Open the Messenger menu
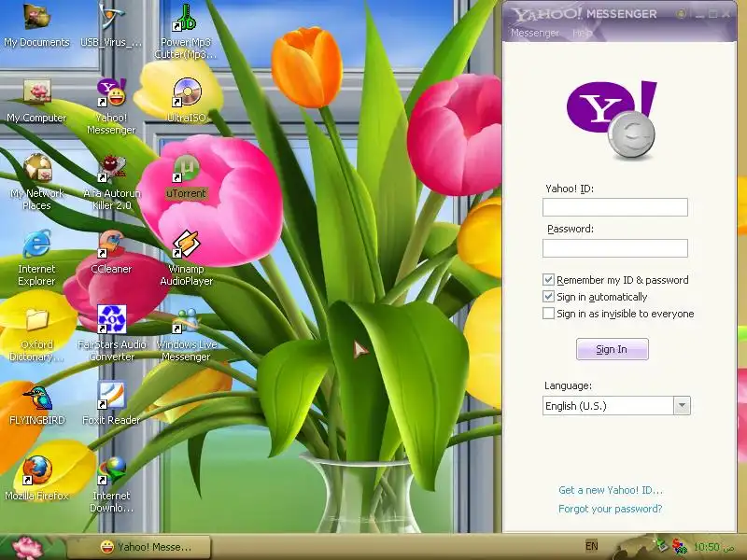Viewport: 747px width, 560px height. pyautogui.click(x=535, y=33)
